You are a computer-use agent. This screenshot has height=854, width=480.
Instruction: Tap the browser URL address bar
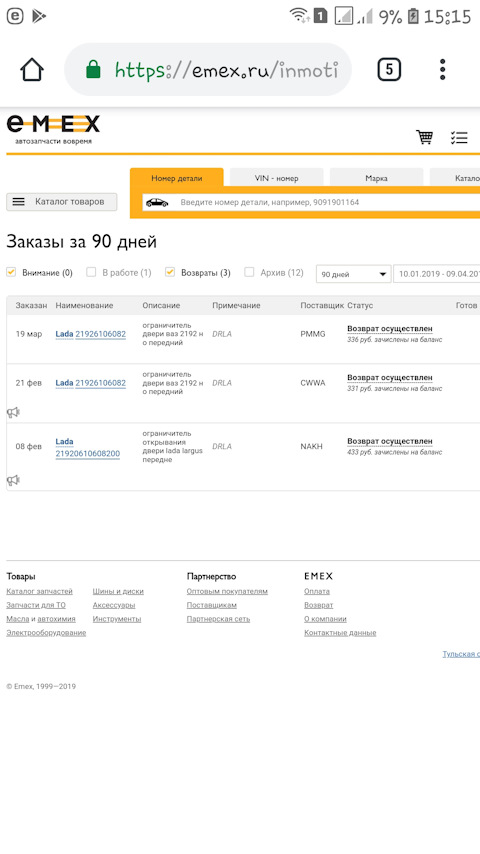208,70
